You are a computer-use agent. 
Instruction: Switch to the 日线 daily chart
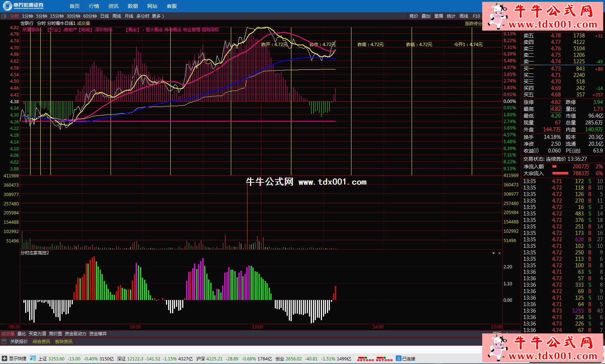coord(104,16)
